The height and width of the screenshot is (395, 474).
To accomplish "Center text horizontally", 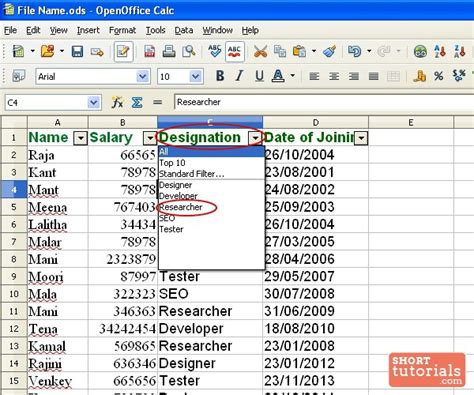I will [x=334, y=77].
